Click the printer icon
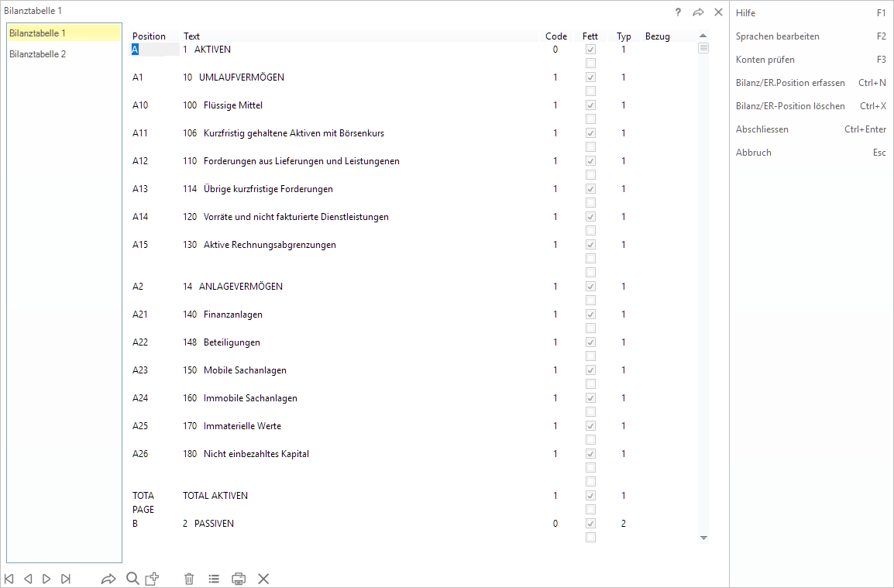 [x=239, y=579]
